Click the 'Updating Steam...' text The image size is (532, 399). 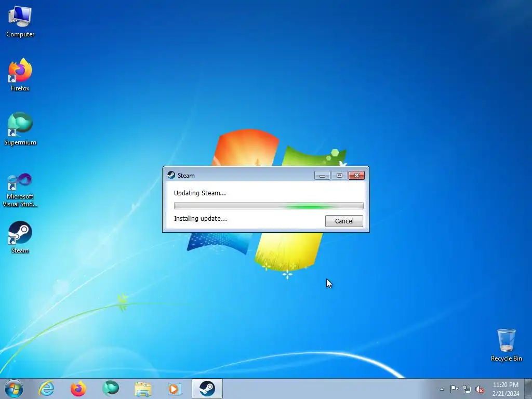[200, 193]
